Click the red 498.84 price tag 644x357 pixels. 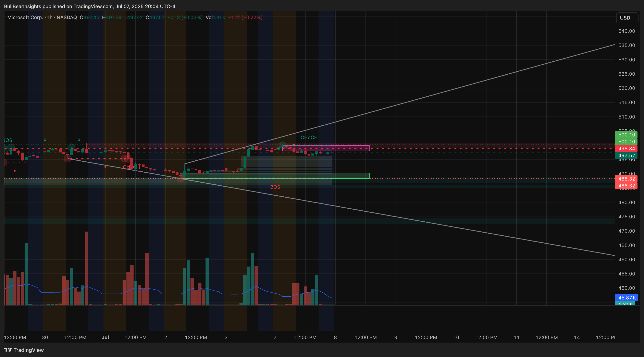coord(626,148)
